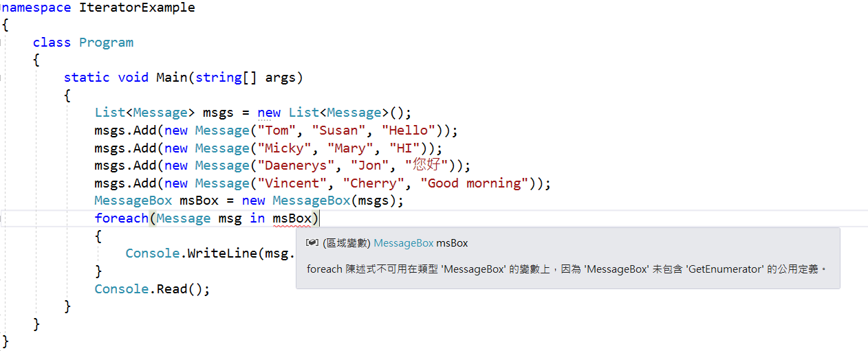The width and height of the screenshot is (868, 351).
Task: Click the "Micky" string literal
Action: click(284, 148)
